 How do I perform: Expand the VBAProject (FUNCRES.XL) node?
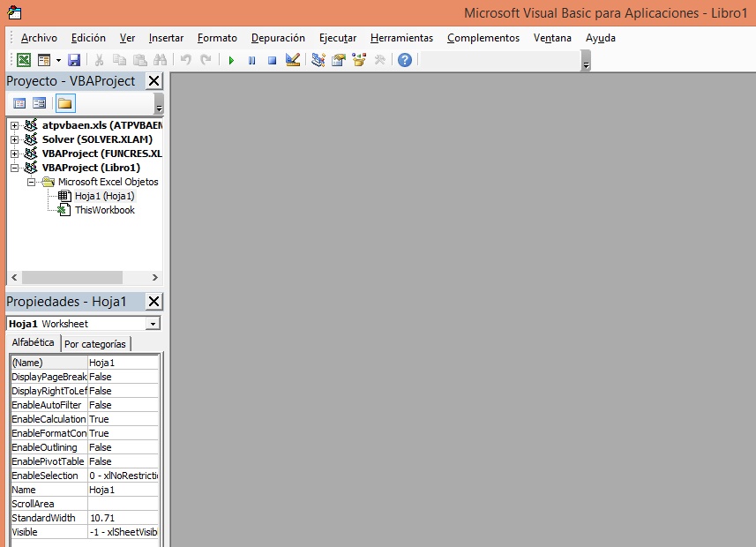tap(14, 154)
